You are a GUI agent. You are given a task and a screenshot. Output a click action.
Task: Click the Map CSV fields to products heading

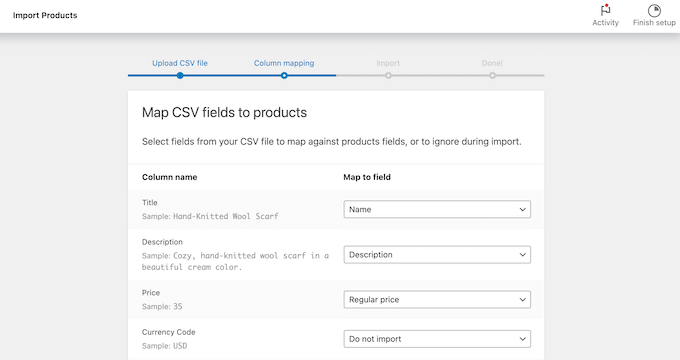pyautogui.click(x=224, y=113)
